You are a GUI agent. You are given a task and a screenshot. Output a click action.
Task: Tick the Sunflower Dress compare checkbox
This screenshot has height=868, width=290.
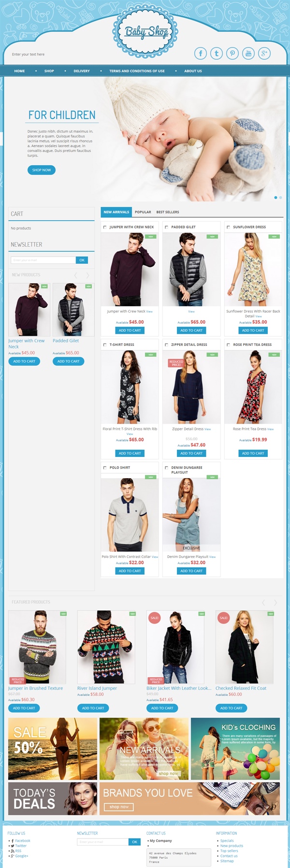[228, 227]
